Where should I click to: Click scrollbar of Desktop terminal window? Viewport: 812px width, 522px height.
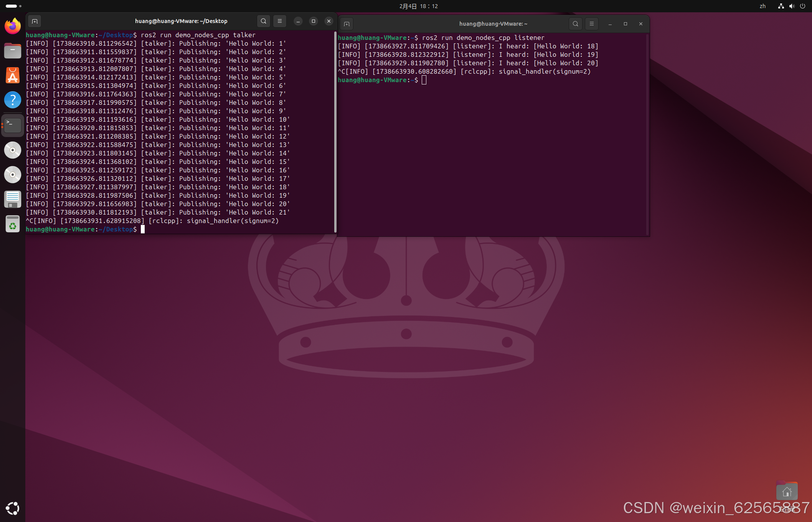[335, 132]
